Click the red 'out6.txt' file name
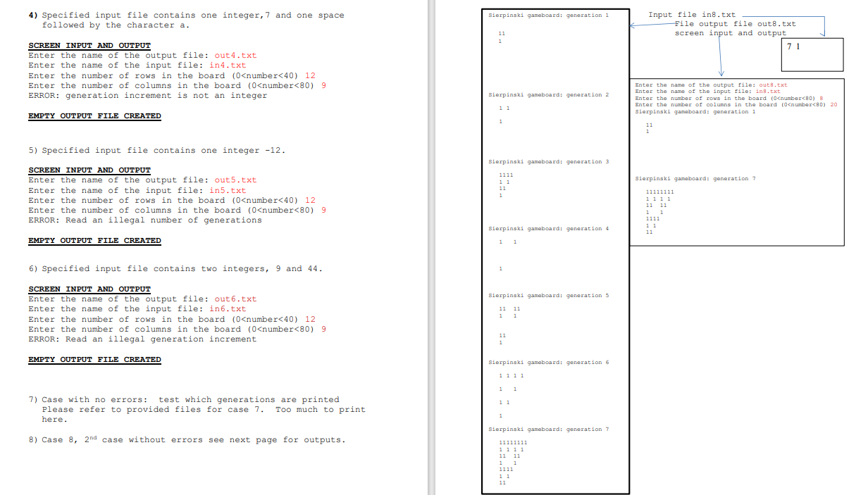The height and width of the screenshot is (495, 868). [x=235, y=299]
